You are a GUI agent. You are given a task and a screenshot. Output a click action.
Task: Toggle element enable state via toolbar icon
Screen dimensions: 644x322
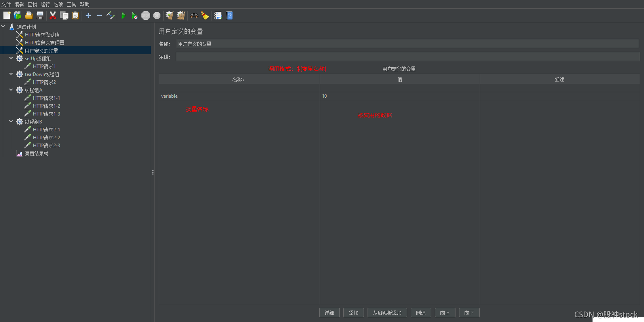click(111, 15)
